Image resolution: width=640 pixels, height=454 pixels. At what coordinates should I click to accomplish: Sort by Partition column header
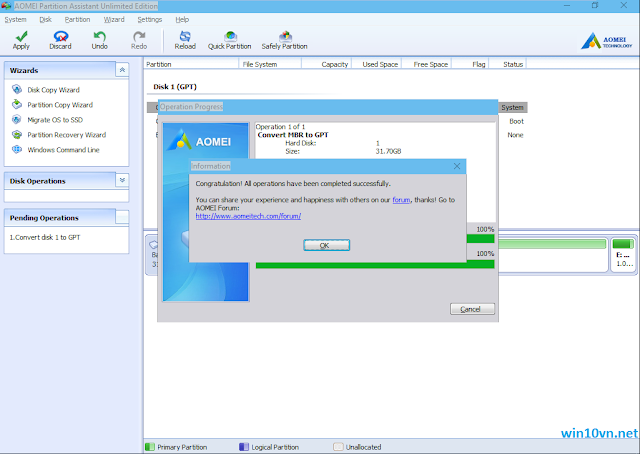pos(191,64)
